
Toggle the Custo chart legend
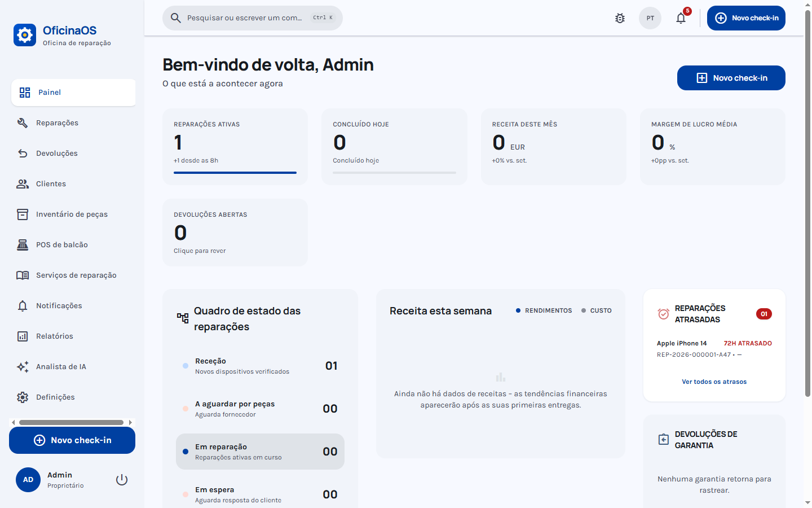coord(597,310)
